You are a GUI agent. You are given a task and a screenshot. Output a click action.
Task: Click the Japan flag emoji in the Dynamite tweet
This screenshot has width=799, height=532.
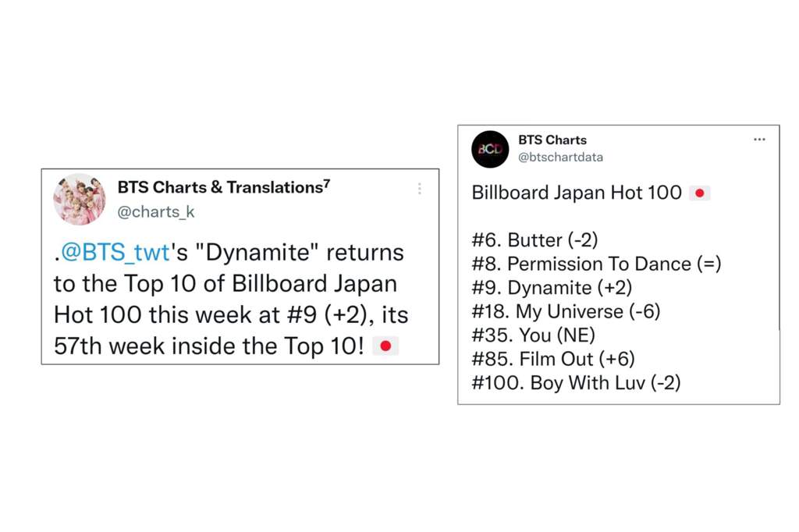tap(385, 346)
